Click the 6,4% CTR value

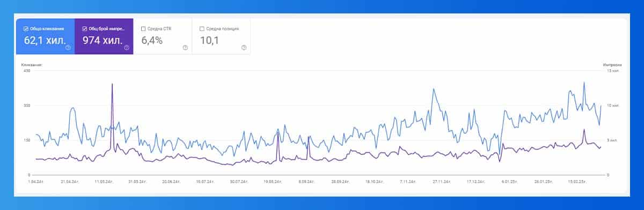[x=153, y=40]
